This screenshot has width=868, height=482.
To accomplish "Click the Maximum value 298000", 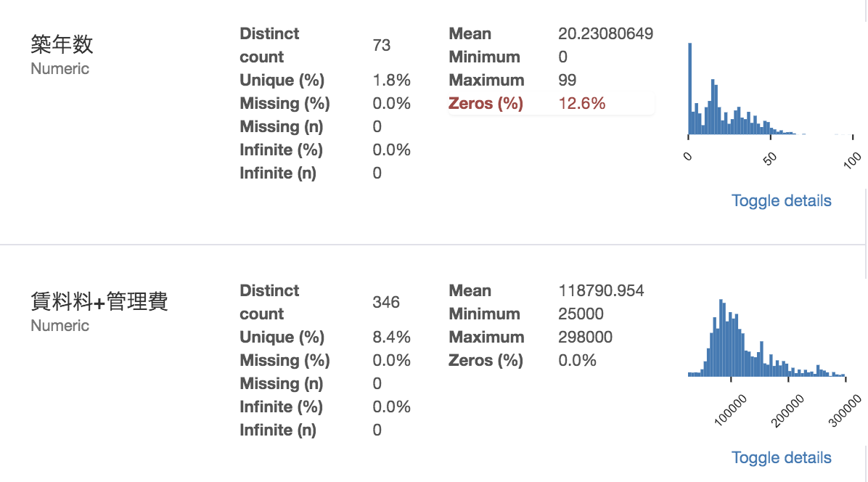I will click(585, 337).
